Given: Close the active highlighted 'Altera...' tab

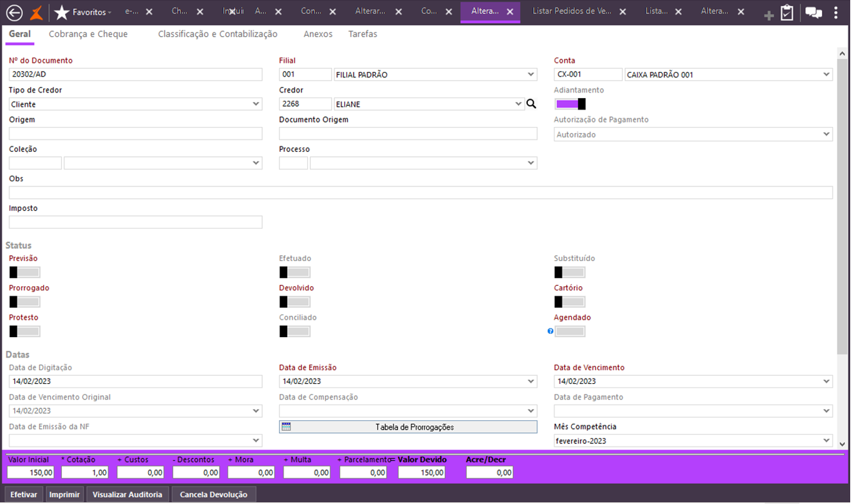Looking at the screenshot, I should (x=510, y=12).
